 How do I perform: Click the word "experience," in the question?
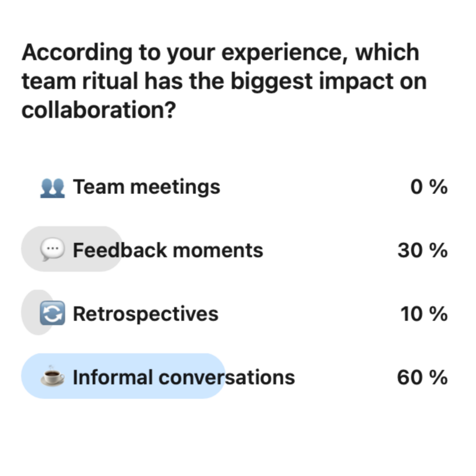click(284, 53)
